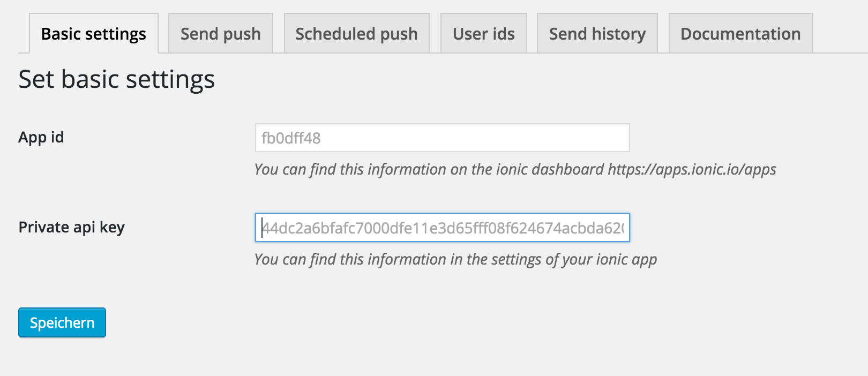Image resolution: width=868 pixels, height=376 pixels.
Task: Focus the Private api key input field
Action: 443,228
